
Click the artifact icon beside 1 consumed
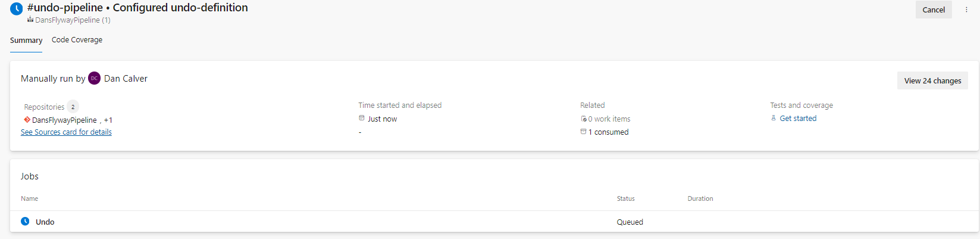coord(584,132)
